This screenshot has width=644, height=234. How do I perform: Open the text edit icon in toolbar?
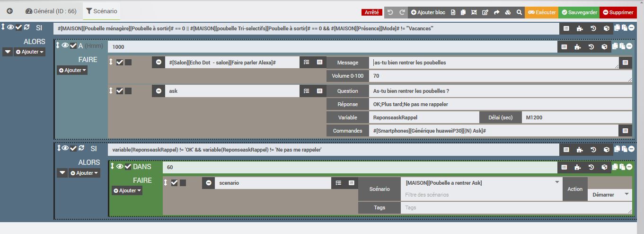[x=485, y=12]
